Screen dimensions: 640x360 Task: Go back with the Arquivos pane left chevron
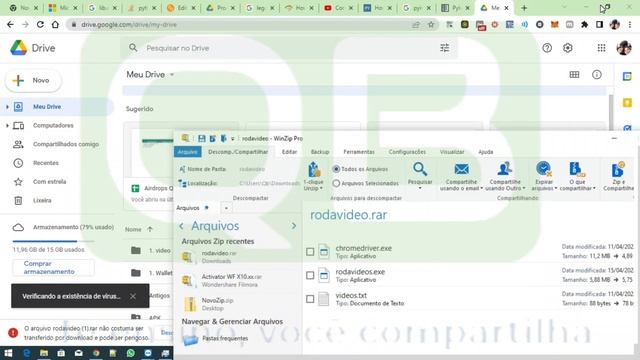(x=182, y=226)
